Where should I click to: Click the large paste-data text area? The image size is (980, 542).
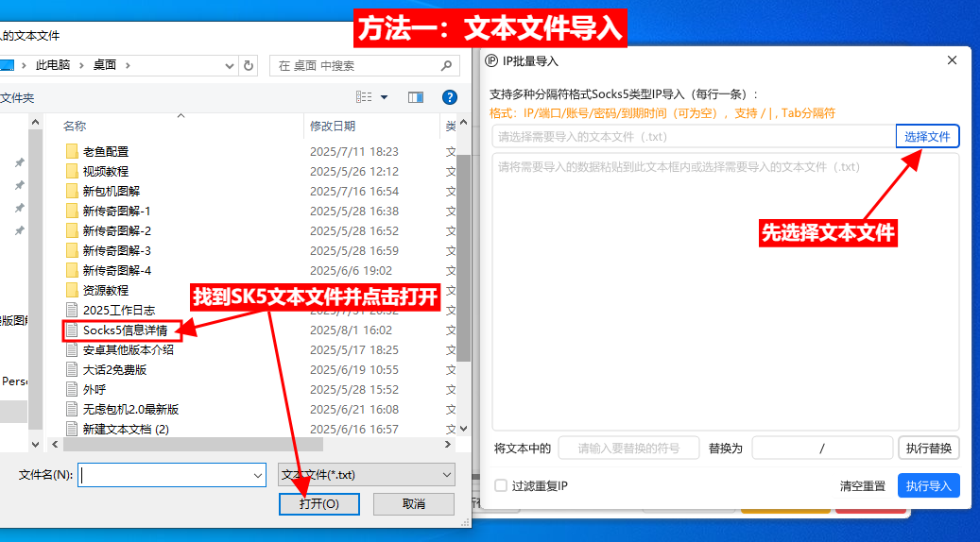click(x=726, y=292)
